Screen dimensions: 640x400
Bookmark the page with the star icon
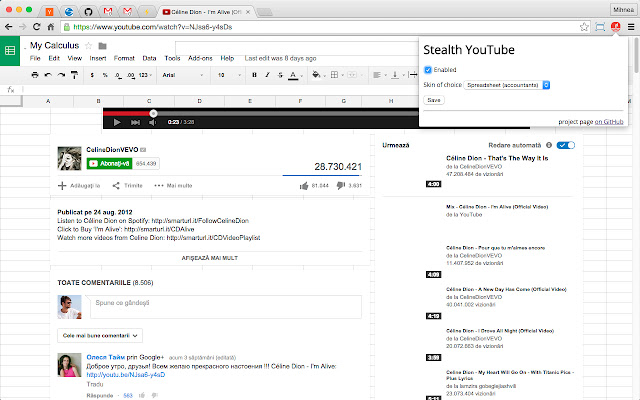tap(584, 27)
